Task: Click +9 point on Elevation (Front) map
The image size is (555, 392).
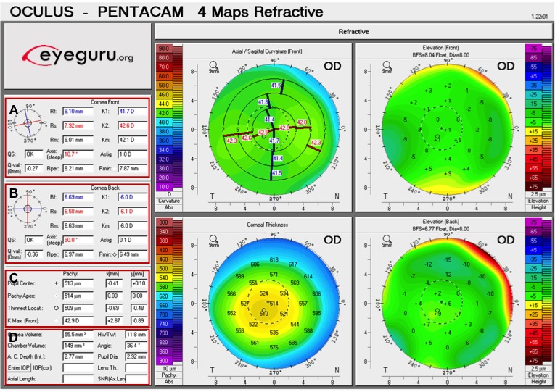Action: click(x=448, y=174)
